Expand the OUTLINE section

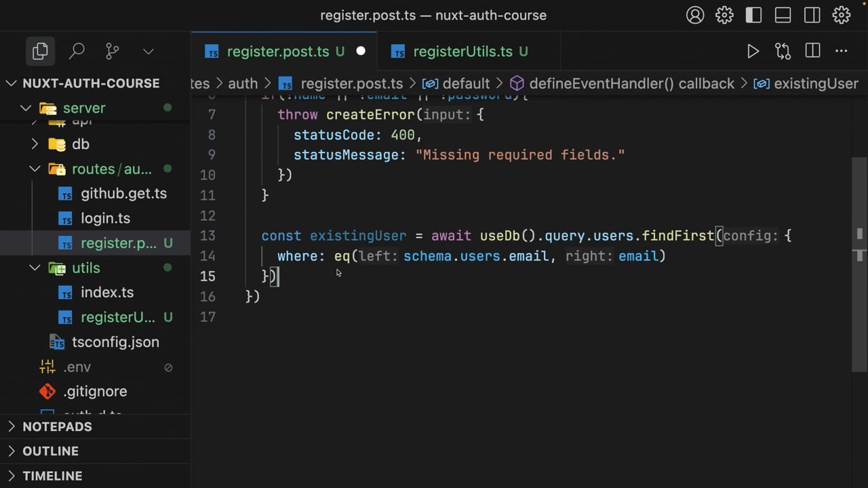click(x=95, y=451)
